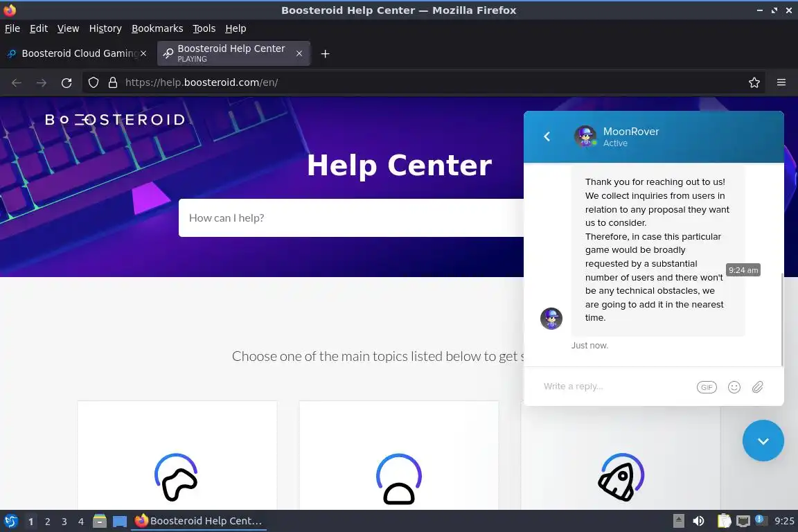The image size is (798, 532).
Task: Open the Tools menu
Action: 204,28
